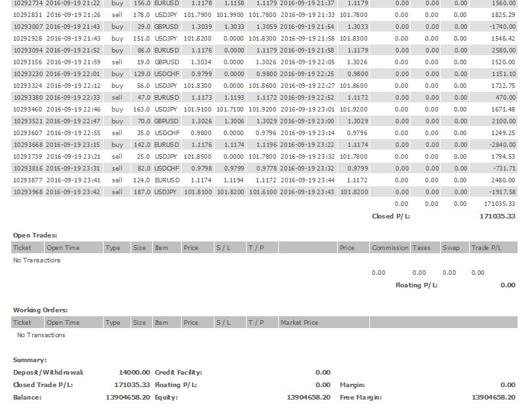Click the Free Margin value in Summary
This screenshot has width=532, height=412.
pos(493,397)
